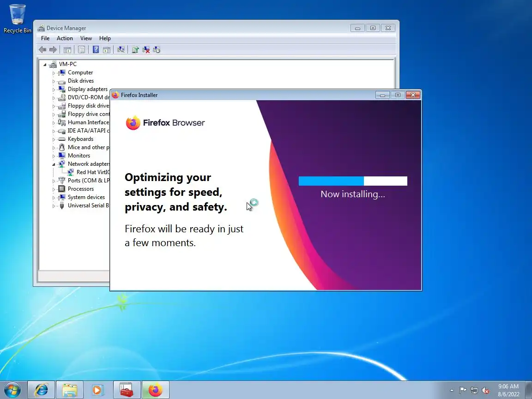This screenshot has width=532, height=399.
Task: Toggle Show/Hide Action Pane toolbar icon
Action: [107, 50]
